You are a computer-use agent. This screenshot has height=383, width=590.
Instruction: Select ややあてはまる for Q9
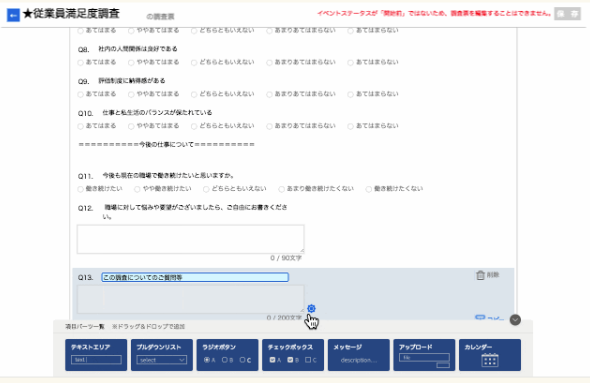[x=131, y=94]
